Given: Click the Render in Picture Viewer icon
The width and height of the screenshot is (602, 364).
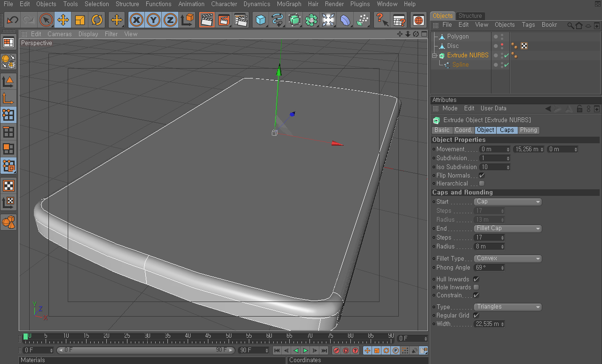Looking at the screenshot, I should coord(224,20).
